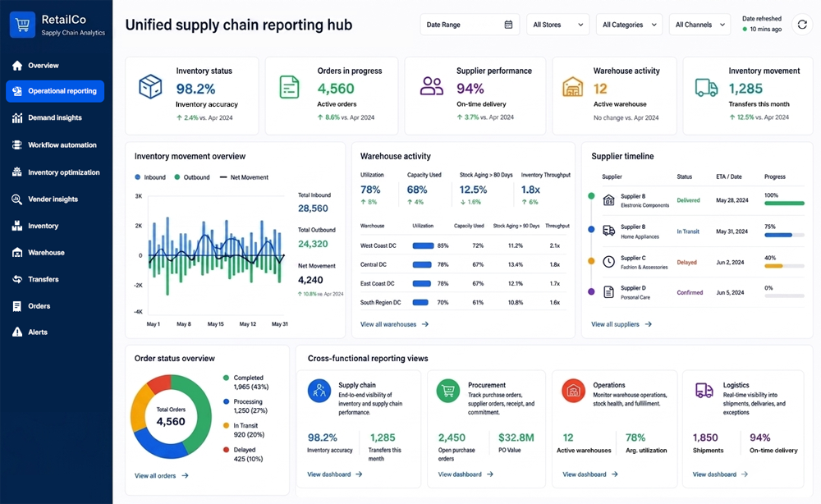Screen dimensions: 821x504
Task: Click the Warehouse sidebar icon
Action: coord(17,252)
